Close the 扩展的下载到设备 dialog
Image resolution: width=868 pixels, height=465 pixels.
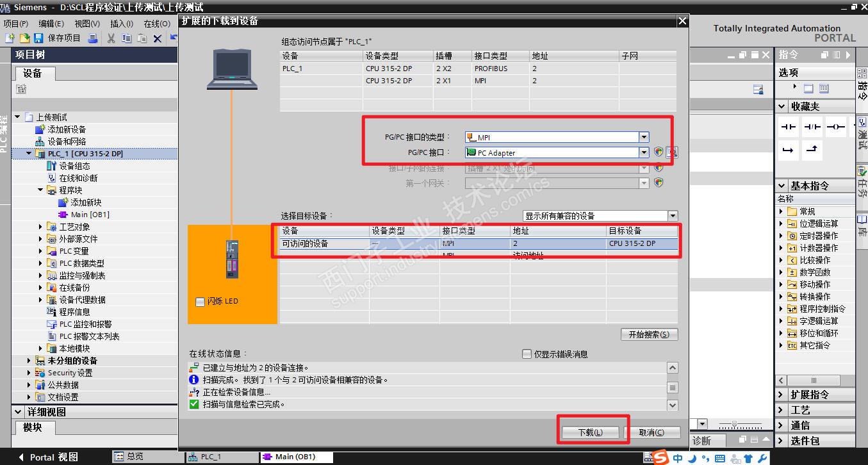coord(682,21)
